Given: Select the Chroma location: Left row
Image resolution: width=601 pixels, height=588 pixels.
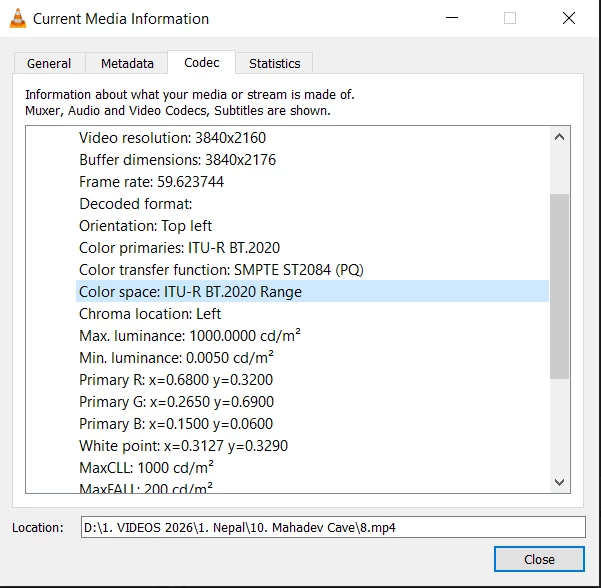Looking at the screenshot, I should point(312,314).
